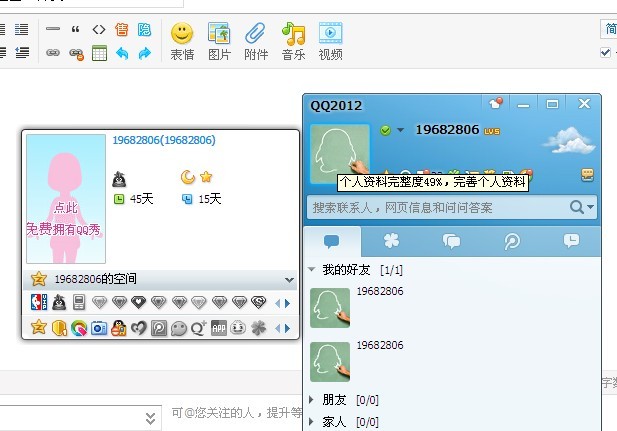Click the blue 隐 hidden-content icon

pyautogui.click(x=144, y=30)
